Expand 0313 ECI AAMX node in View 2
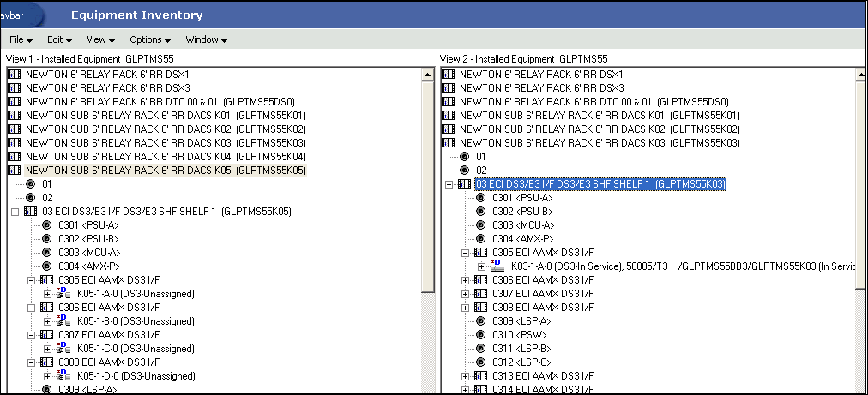868x395 pixels. pyautogui.click(x=465, y=377)
